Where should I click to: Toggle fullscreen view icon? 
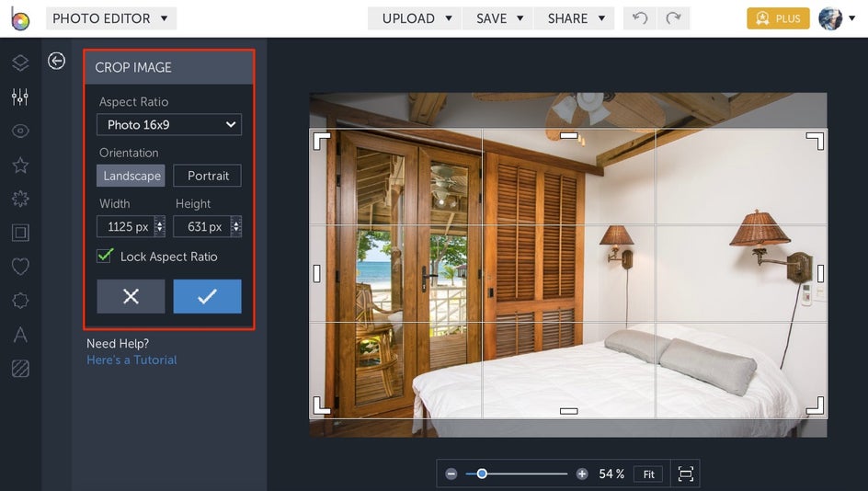point(685,474)
